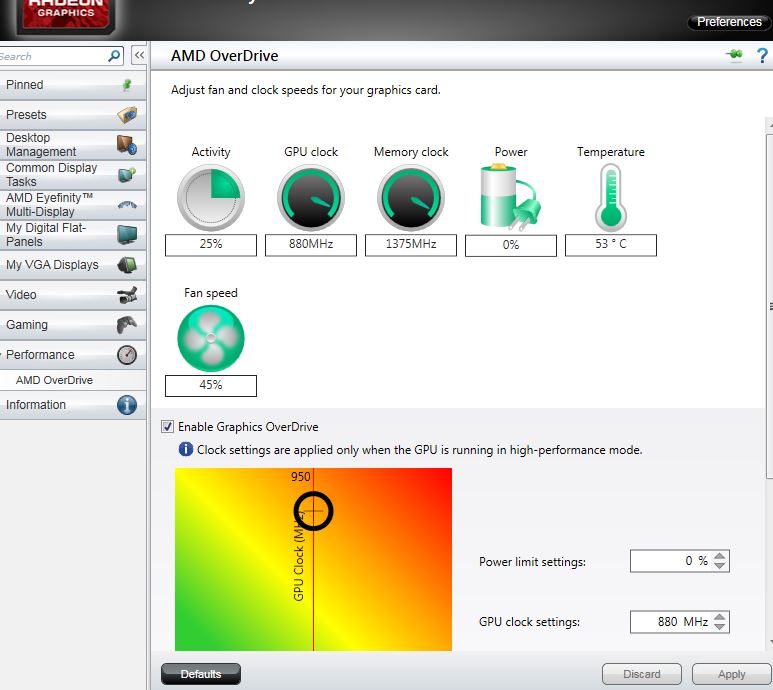
Task: Click the Eyefinity multi-display icon
Action: (x=127, y=205)
